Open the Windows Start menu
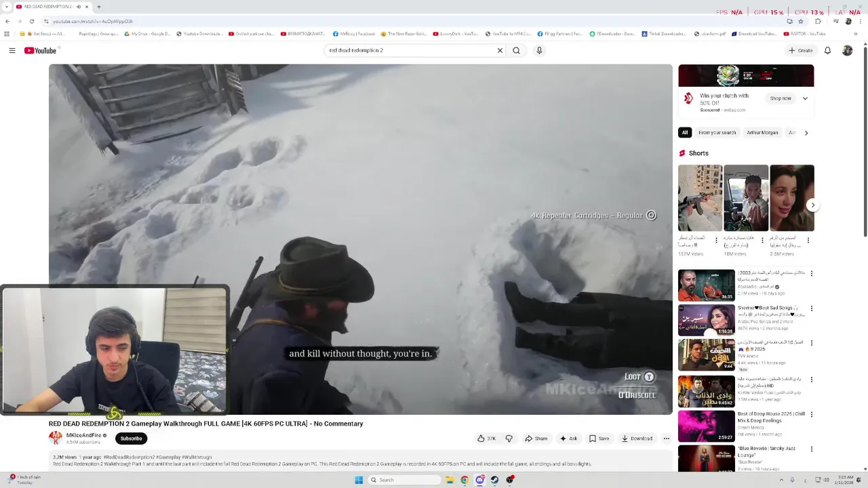Screen dimensions: 868x488 pos(359,480)
